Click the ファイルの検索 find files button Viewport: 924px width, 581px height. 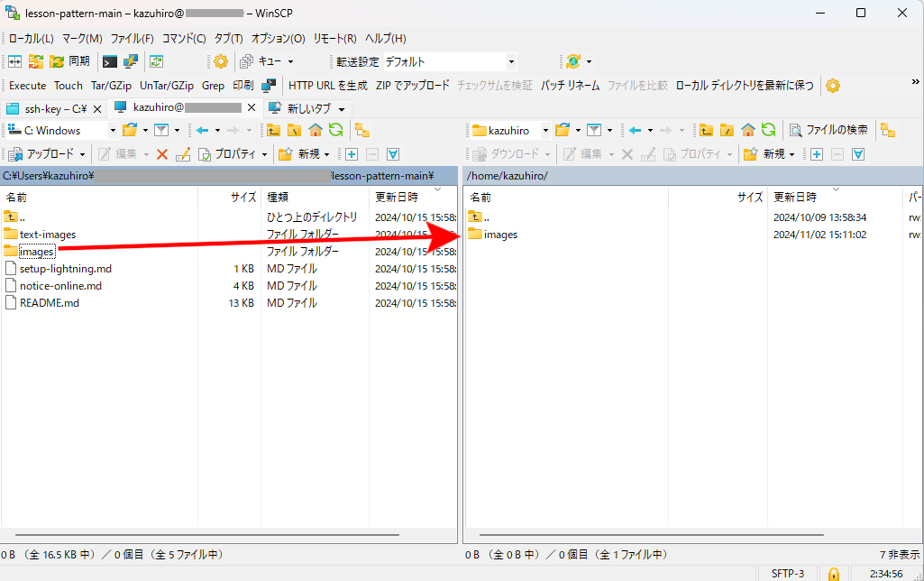(828, 130)
